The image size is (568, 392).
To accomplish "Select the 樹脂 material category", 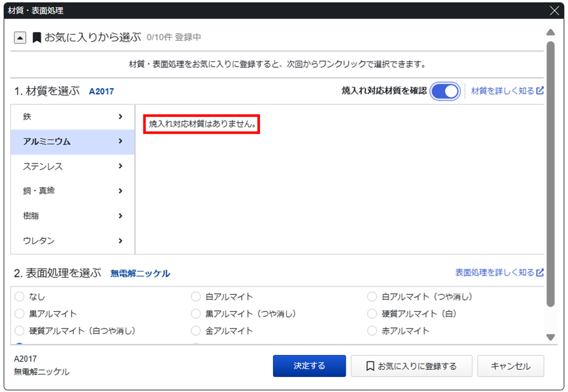I will click(x=73, y=216).
